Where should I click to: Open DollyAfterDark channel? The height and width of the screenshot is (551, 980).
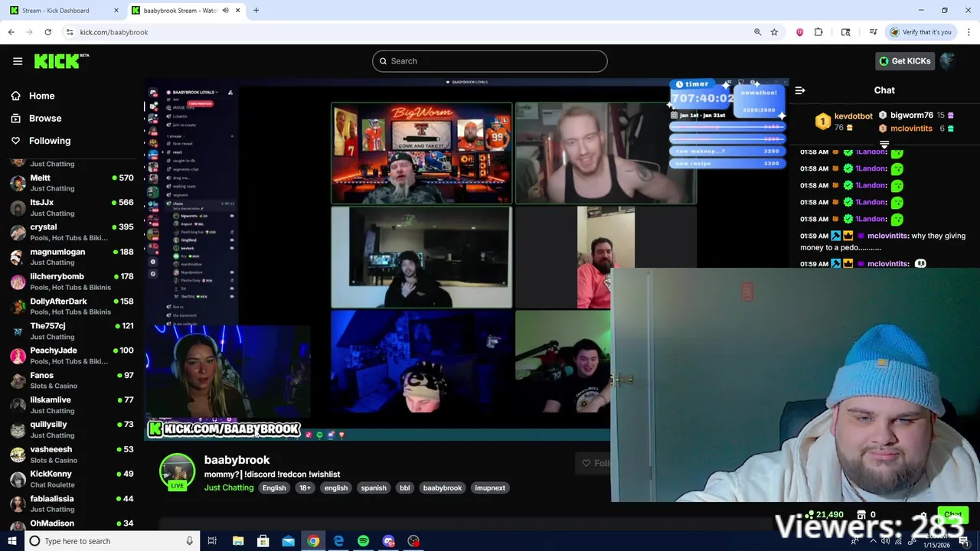[x=72, y=306]
